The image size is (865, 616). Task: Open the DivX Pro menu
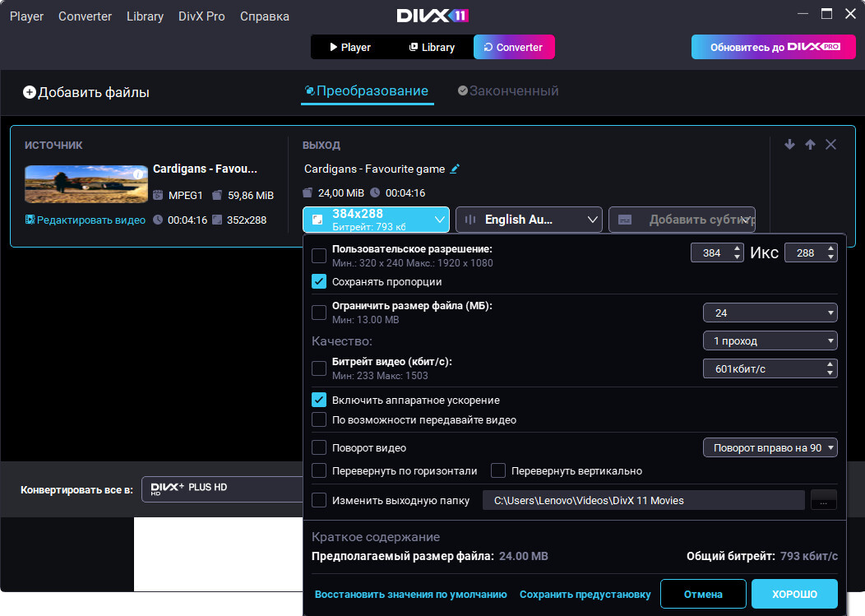201,16
